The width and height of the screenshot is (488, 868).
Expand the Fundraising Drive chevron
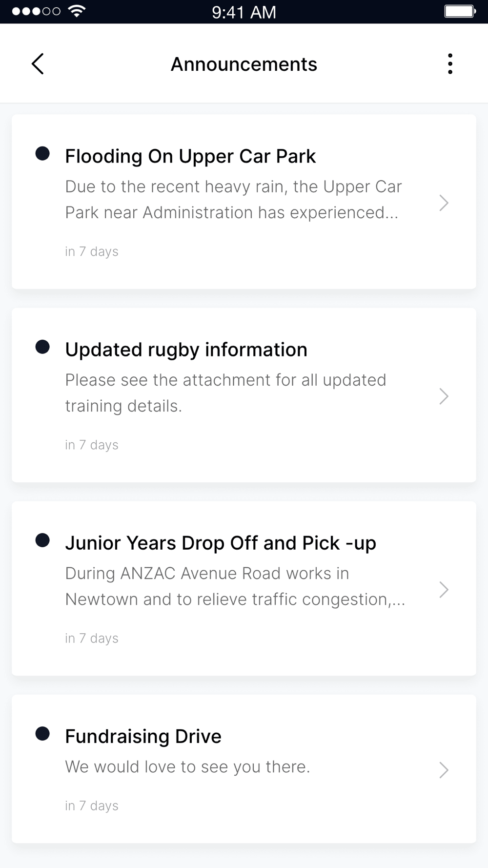click(x=444, y=770)
